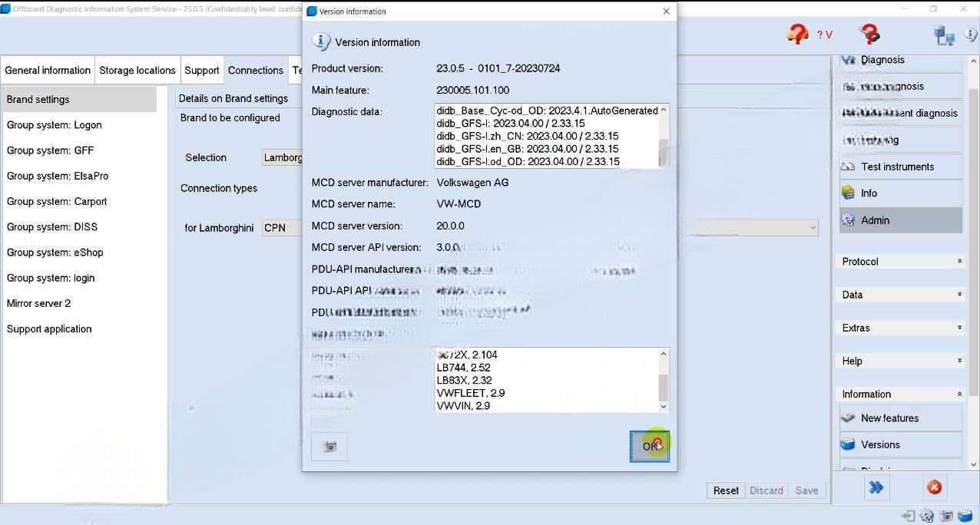Select the didb_Base_Cyc-od_OD row
Image resolution: width=980 pixels, height=525 pixels.
547,111
